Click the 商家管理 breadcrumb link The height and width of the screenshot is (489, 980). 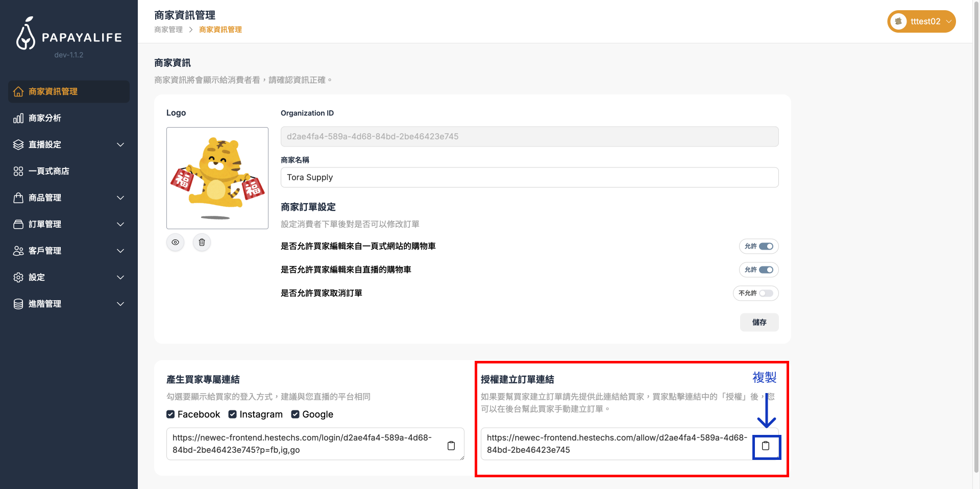168,30
